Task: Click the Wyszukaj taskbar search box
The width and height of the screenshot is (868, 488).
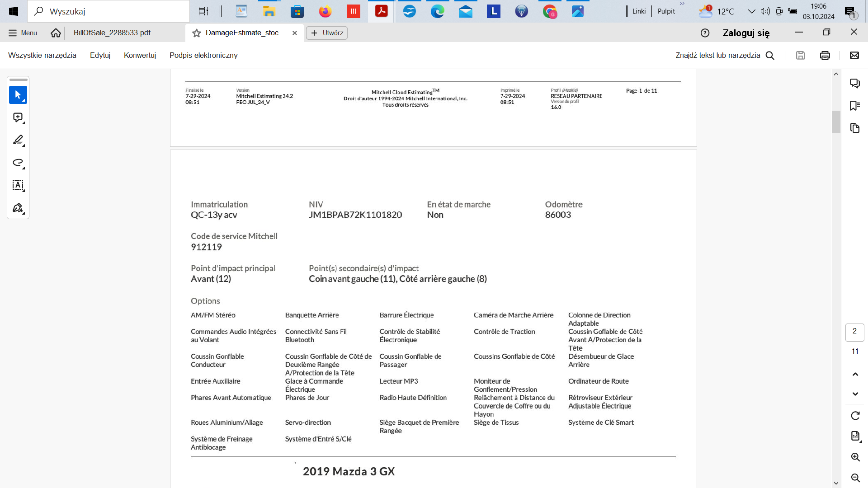Action: click(108, 11)
